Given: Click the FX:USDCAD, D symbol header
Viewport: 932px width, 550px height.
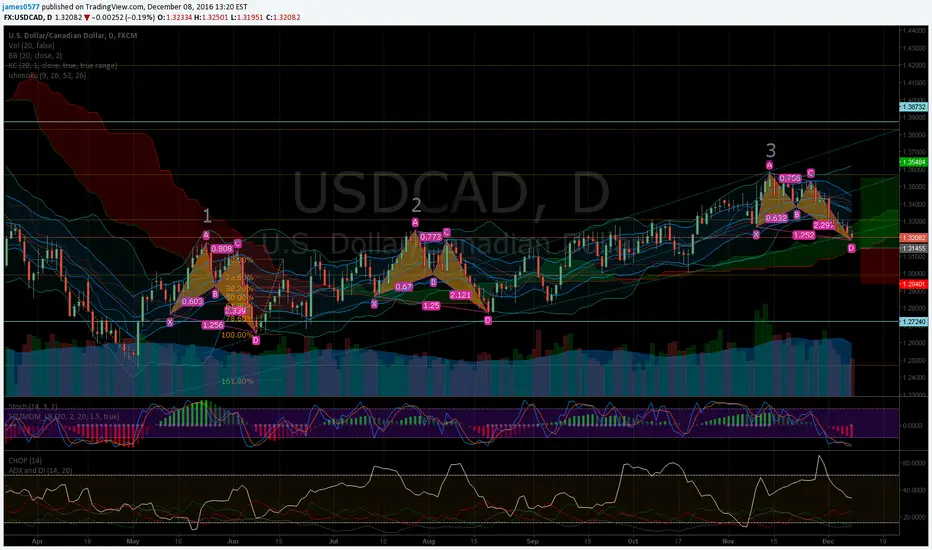Looking at the screenshot, I should pos(28,17).
